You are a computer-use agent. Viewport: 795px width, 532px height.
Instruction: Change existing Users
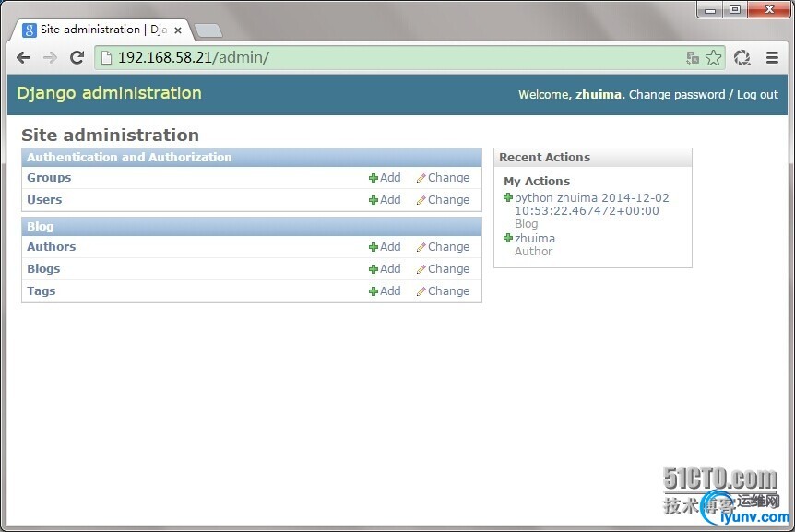(x=443, y=200)
